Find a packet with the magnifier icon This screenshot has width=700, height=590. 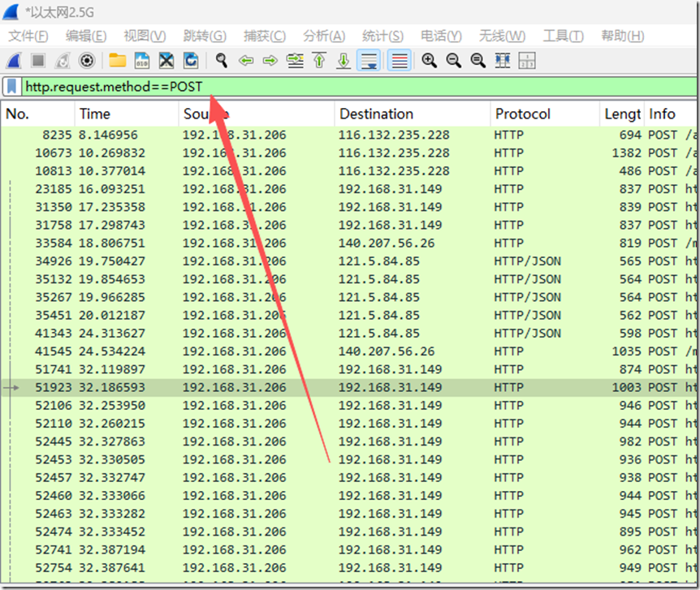click(222, 60)
